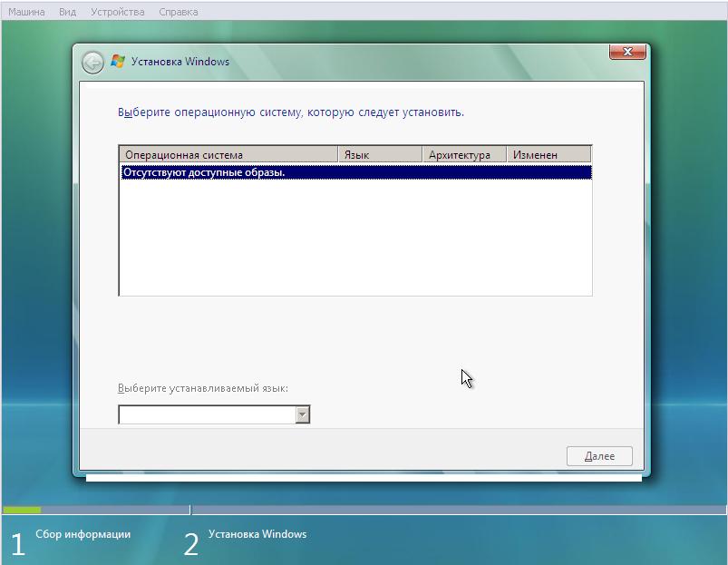The width and height of the screenshot is (728, 565).
Task: Click the green setup progress bar
Action: [x=22, y=510]
